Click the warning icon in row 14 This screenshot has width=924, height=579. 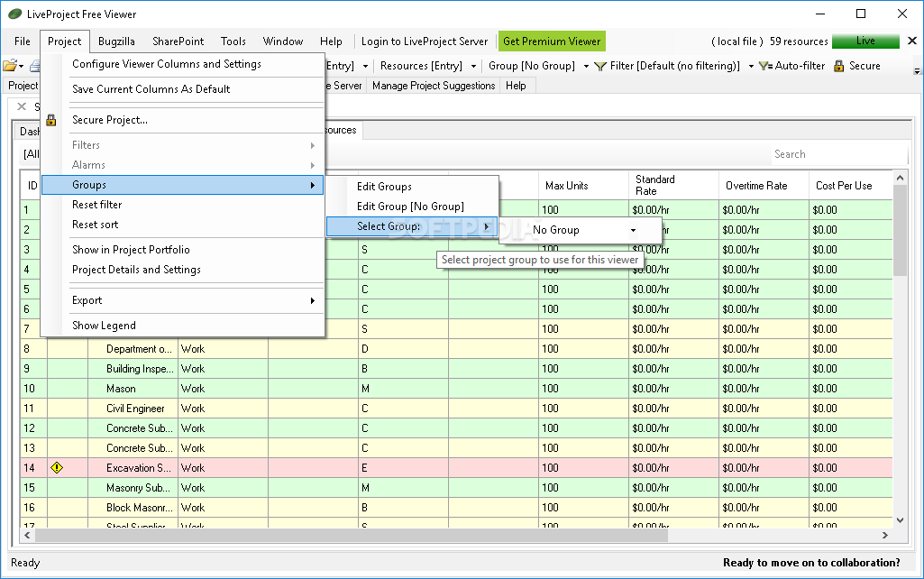coord(57,467)
